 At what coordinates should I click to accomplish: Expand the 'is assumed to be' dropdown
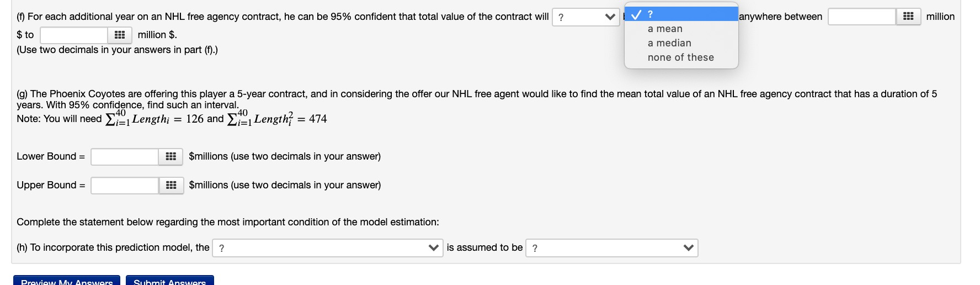click(612, 248)
